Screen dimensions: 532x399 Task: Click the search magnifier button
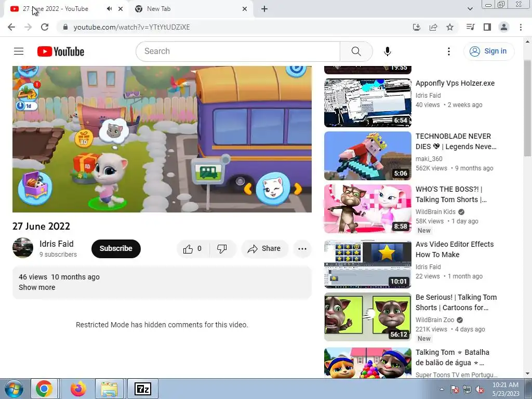tap(356, 51)
